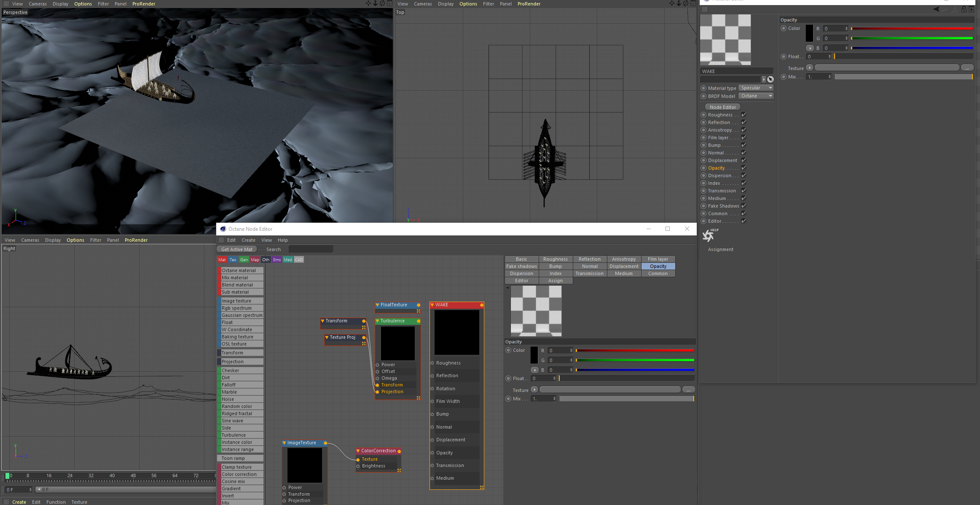The height and width of the screenshot is (505, 980).
Task: Click the rotate camera icon in Top viewport
Action: tap(686, 3)
